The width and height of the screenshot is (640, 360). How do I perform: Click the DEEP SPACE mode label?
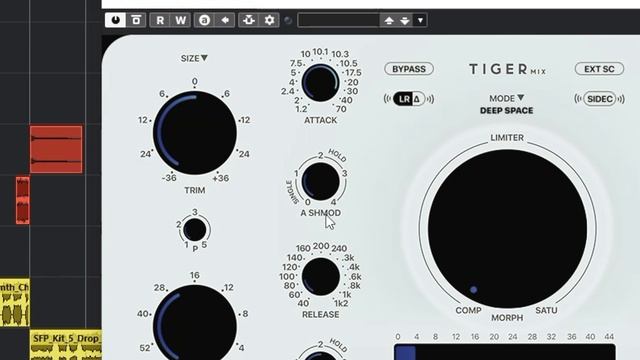[x=507, y=111]
